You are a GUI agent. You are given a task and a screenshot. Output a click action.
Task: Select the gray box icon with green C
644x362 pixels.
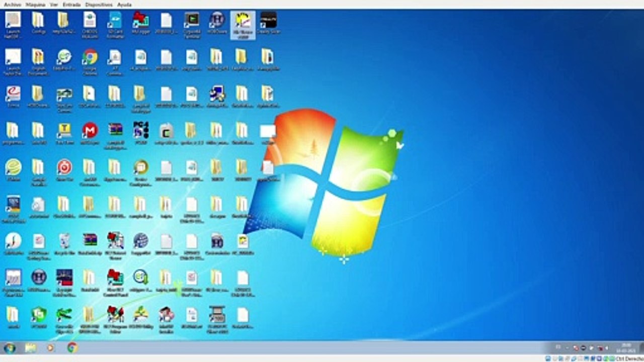pyautogui.click(x=166, y=134)
